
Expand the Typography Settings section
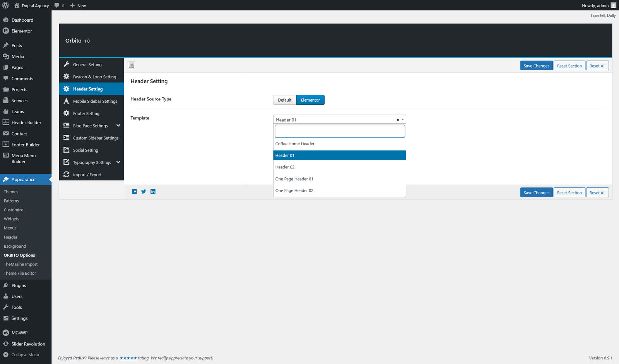(x=118, y=162)
